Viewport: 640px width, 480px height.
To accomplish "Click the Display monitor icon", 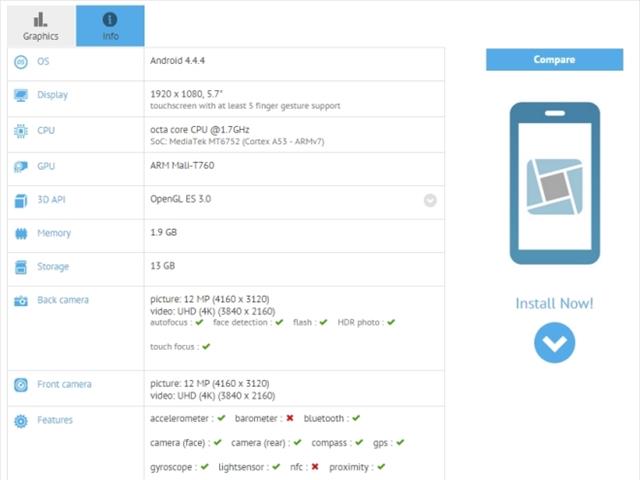I will coord(21,96).
